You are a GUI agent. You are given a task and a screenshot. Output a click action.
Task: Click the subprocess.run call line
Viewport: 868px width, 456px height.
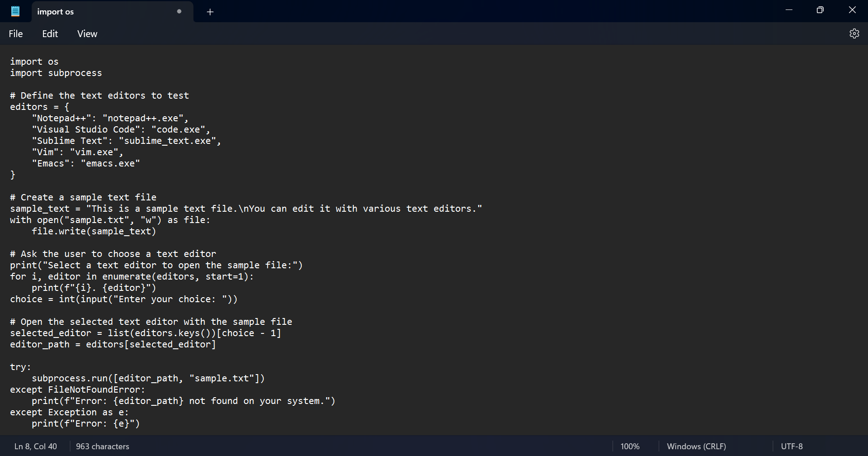148,378
